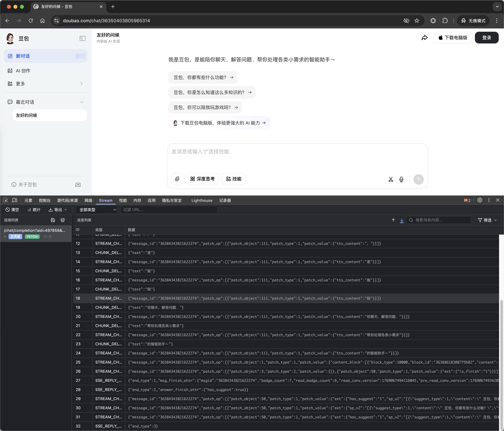Click site information icon in address bar
504x431 pixels.
[56, 21]
